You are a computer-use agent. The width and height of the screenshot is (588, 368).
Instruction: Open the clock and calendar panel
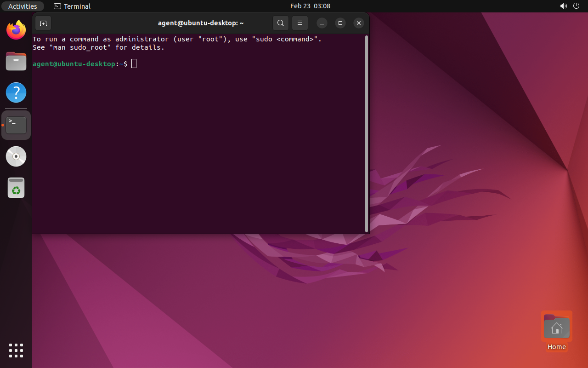(310, 6)
